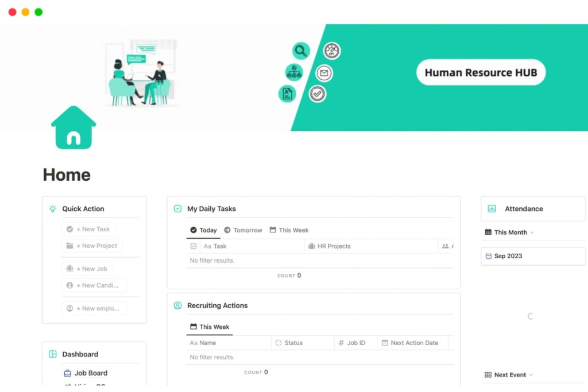
Task: Click the Name column header in Recruiting Actions
Action: click(x=229, y=343)
